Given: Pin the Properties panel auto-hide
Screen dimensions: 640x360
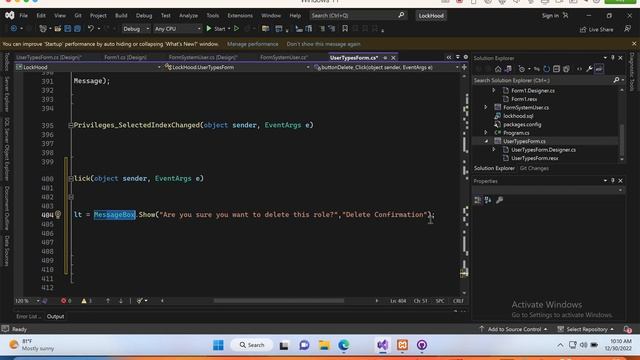Looking at the screenshot, I should point(613,180).
